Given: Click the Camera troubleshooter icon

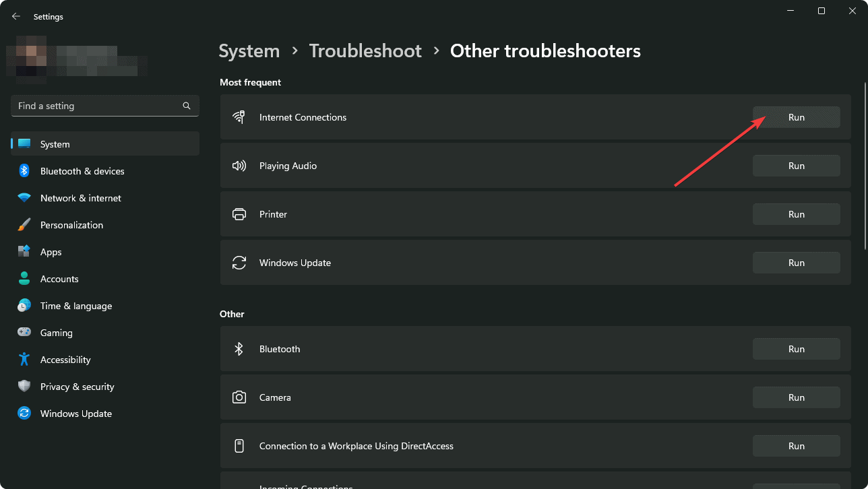Looking at the screenshot, I should (239, 397).
